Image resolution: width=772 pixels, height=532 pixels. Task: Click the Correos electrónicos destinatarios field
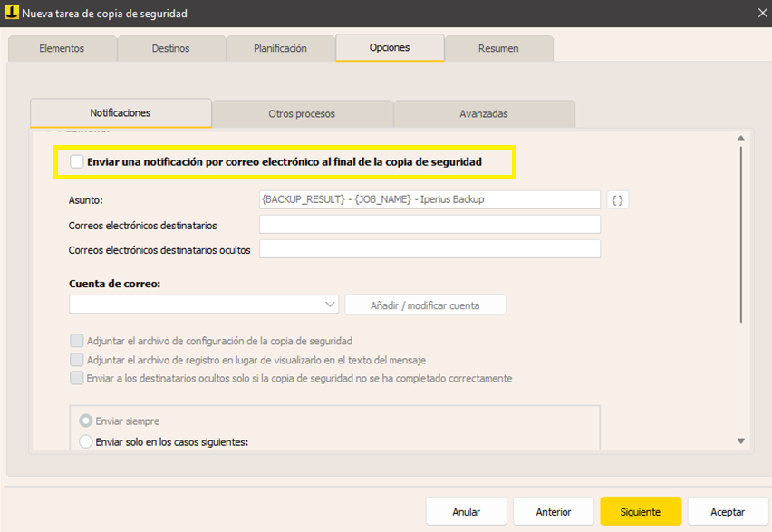(x=429, y=225)
